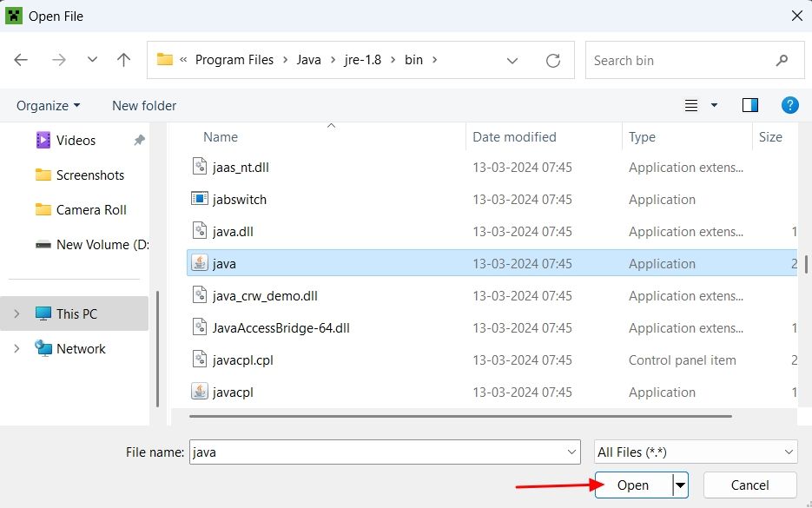Toggle the preview pane icon
This screenshot has height=508, width=812.
point(749,105)
